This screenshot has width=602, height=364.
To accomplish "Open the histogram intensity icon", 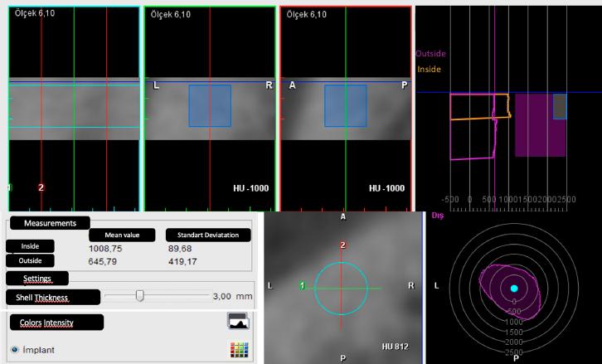I will click(238, 321).
